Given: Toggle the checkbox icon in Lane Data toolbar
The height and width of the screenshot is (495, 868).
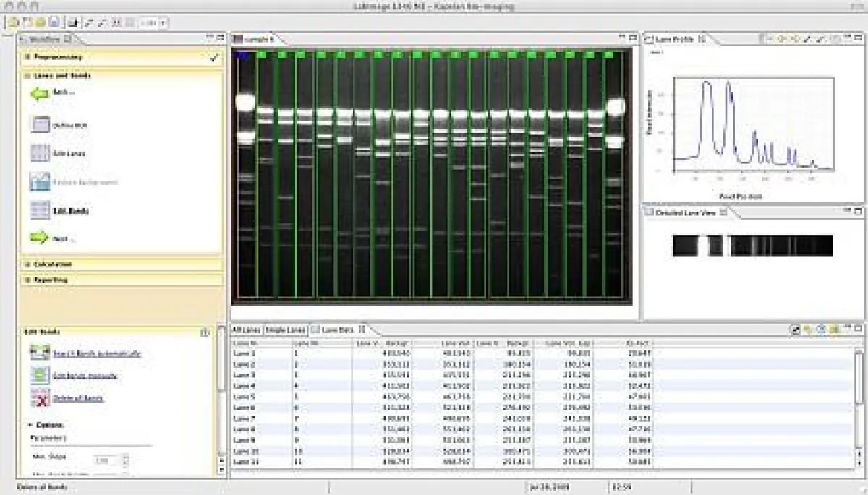Looking at the screenshot, I should click(x=795, y=330).
